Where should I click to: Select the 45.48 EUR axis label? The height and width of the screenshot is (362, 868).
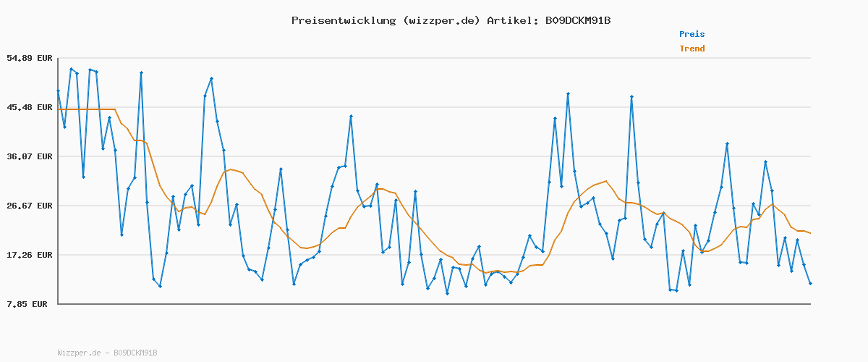coord(30,107)
